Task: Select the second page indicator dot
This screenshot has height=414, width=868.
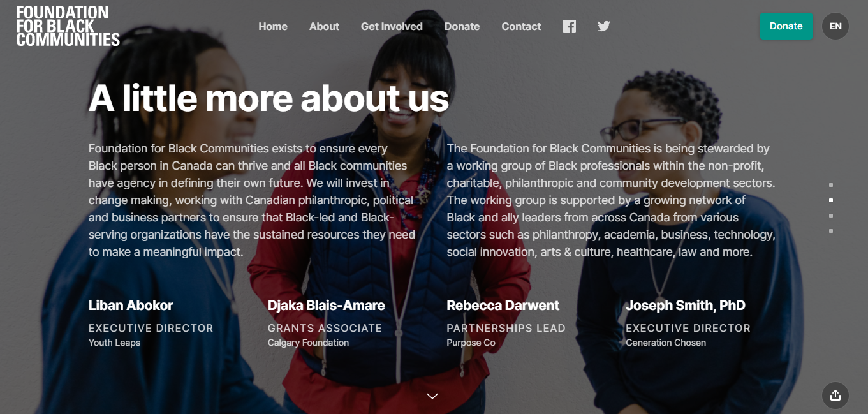Action: 831,200
